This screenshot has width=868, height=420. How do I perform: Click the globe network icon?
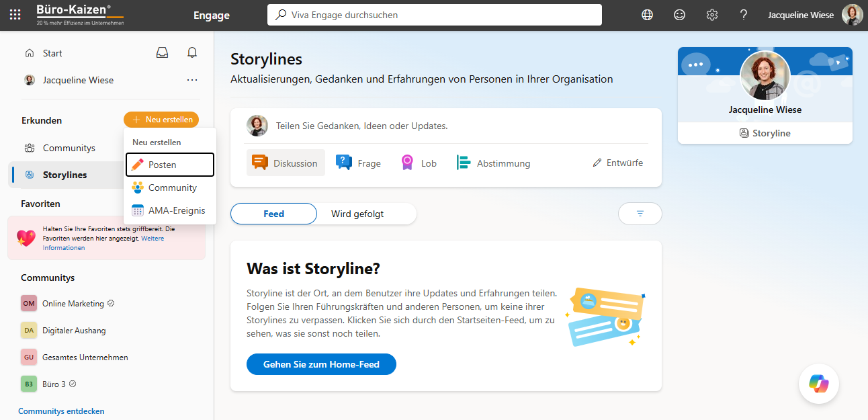click(647, 15)
